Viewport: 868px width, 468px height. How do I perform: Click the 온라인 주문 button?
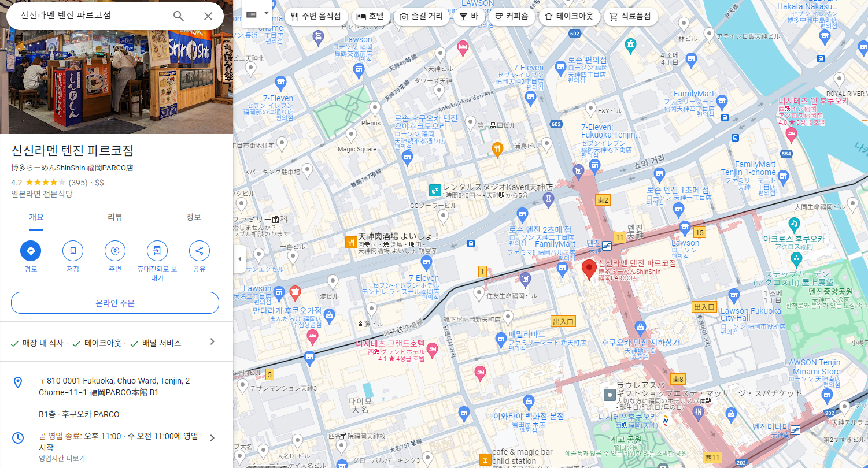click(115, 303)
